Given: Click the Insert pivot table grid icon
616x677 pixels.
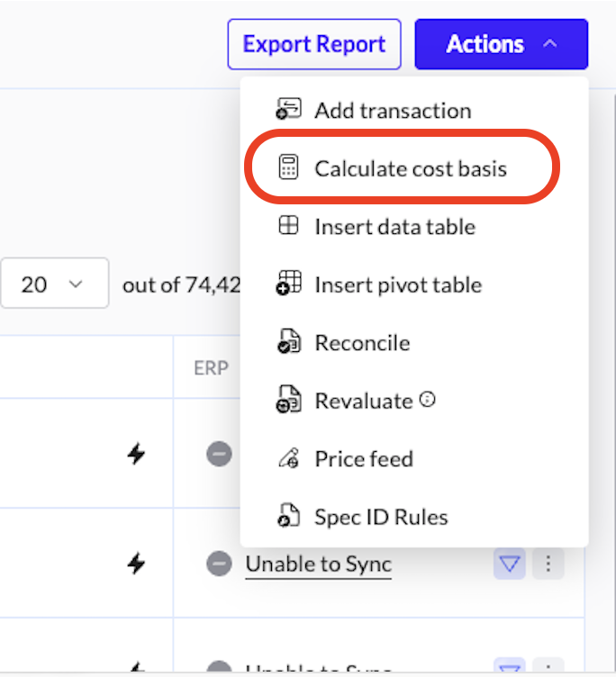Looking at the screenshot, I should 287,285.
